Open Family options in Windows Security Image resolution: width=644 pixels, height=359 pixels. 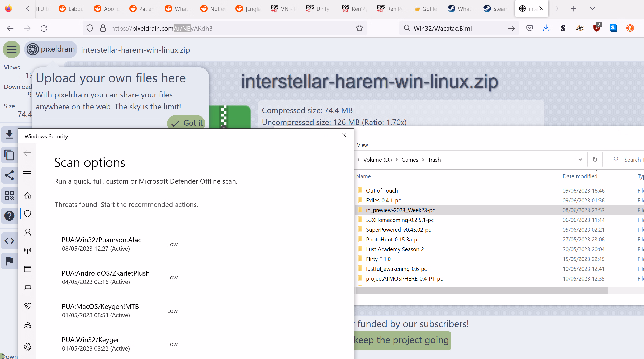tap(28, 325)
